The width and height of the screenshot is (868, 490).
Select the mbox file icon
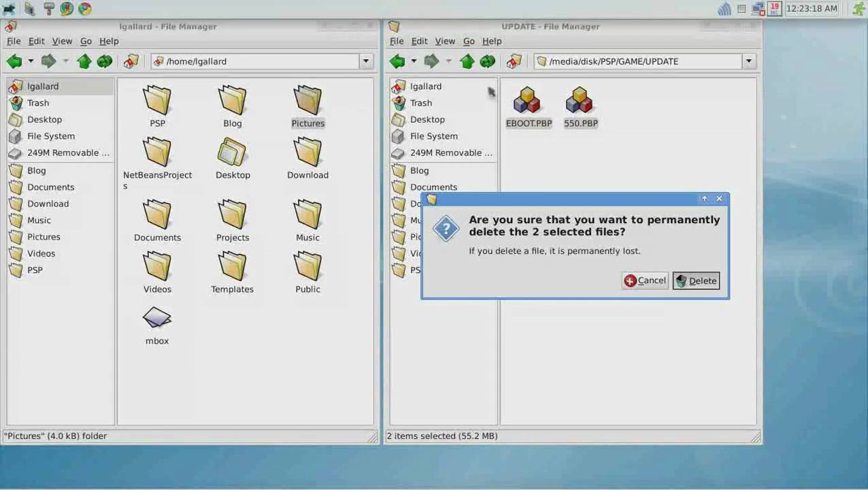(x=157, y=318)
